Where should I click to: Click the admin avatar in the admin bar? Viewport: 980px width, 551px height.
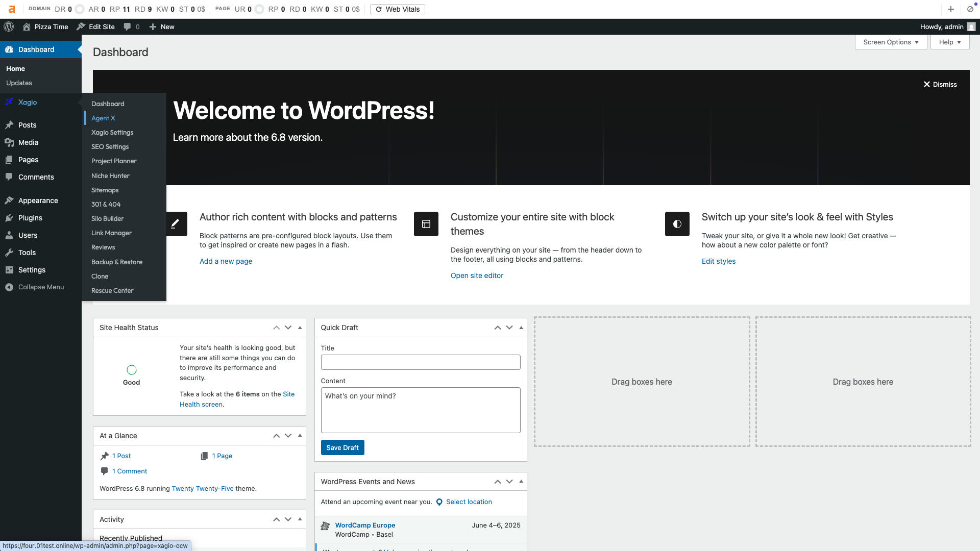(971, 27)
